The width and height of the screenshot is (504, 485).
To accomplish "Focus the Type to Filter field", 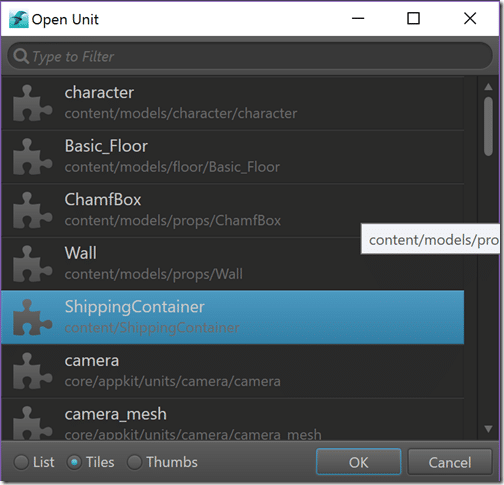I will pos(250,56).
